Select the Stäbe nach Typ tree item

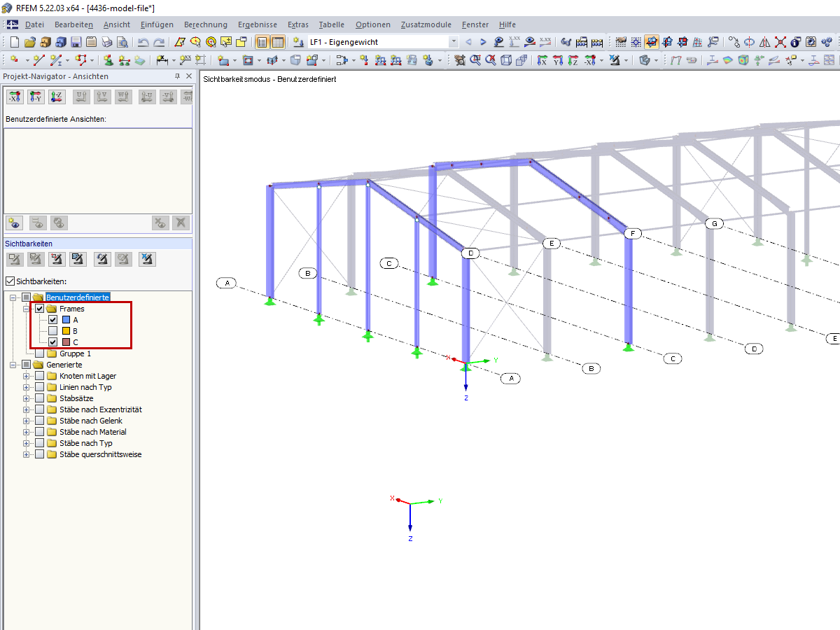point(85,443)
